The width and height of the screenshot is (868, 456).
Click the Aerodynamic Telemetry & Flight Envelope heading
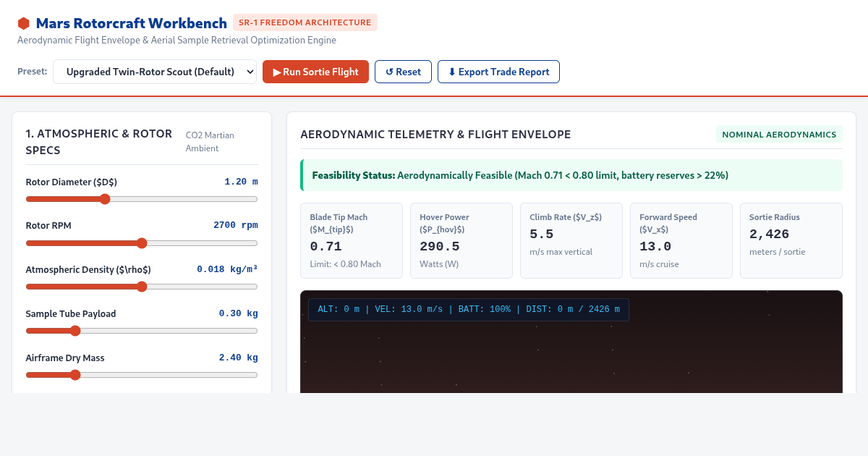click(435, 135)
